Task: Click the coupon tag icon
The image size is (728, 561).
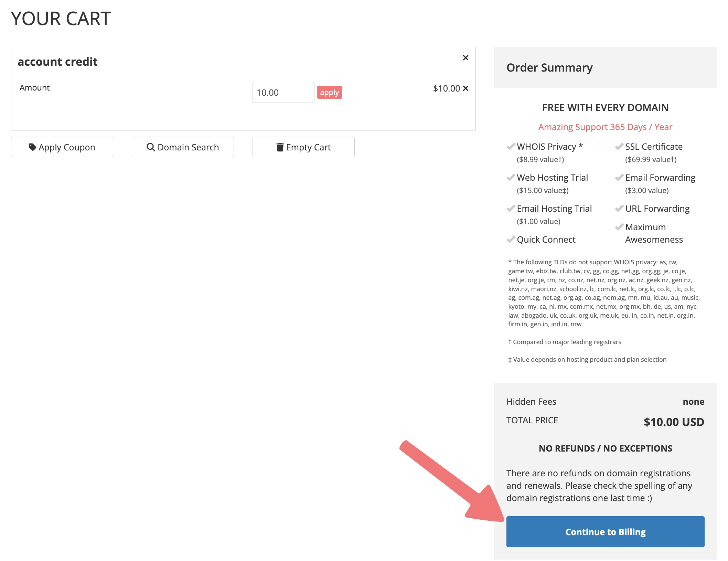Action: 32,147
